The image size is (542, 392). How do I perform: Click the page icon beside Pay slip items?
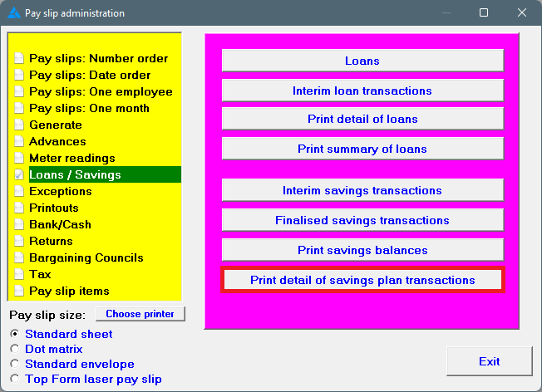tap(19, 291)
